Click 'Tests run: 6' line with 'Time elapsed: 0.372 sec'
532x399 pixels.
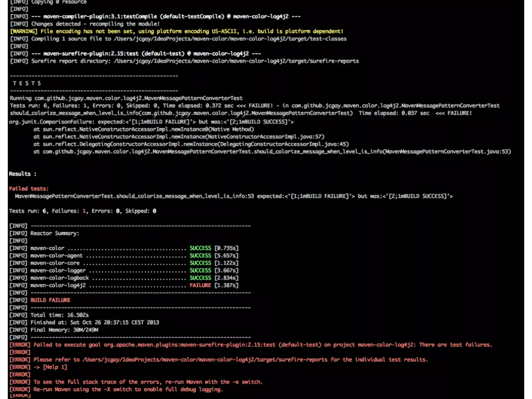point(255,106)
